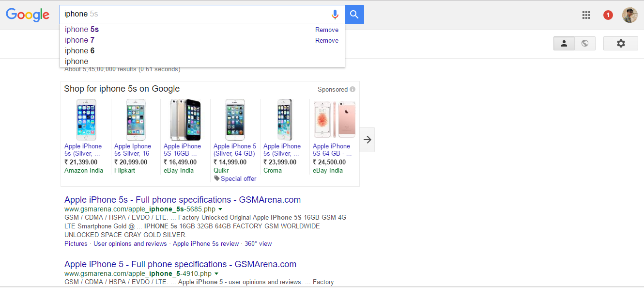
Task: Click the ₹ 14,999.00 price
Action: pos(230,162)
